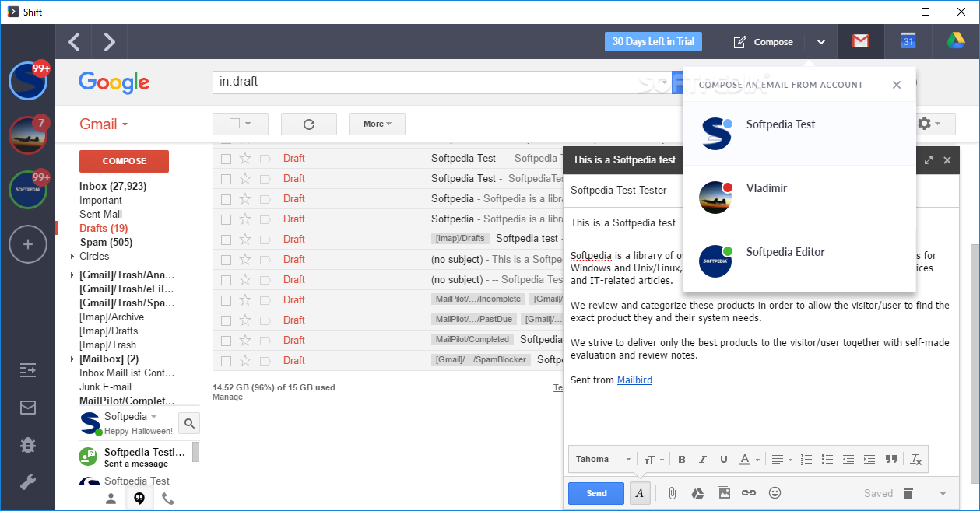The height and width of the screenshot is (511, 980).
Task: Open the Sent Mail folder
Action: click(100, 214)
